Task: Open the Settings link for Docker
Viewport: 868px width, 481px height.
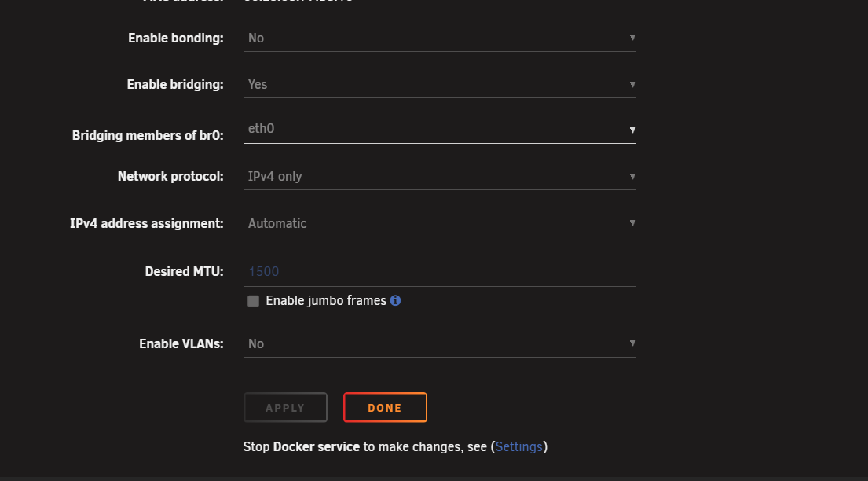Action: pyautogui.click(x=518, y=446)
